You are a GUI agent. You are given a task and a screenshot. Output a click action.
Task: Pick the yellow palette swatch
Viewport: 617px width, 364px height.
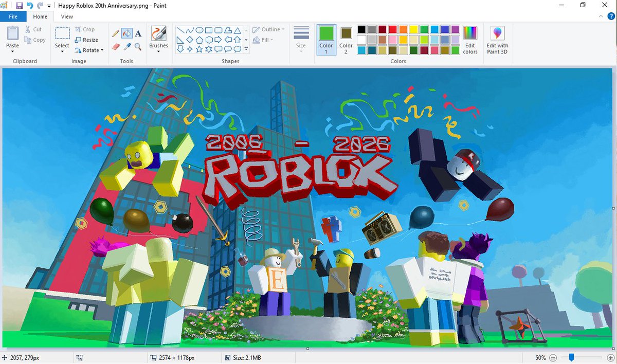point(413,29)
